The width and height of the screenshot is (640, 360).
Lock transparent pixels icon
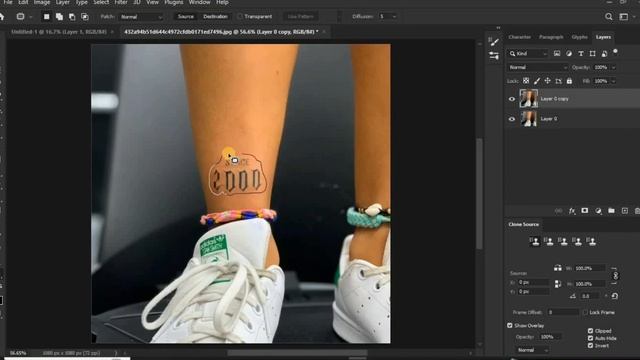(x=526, y=81)
